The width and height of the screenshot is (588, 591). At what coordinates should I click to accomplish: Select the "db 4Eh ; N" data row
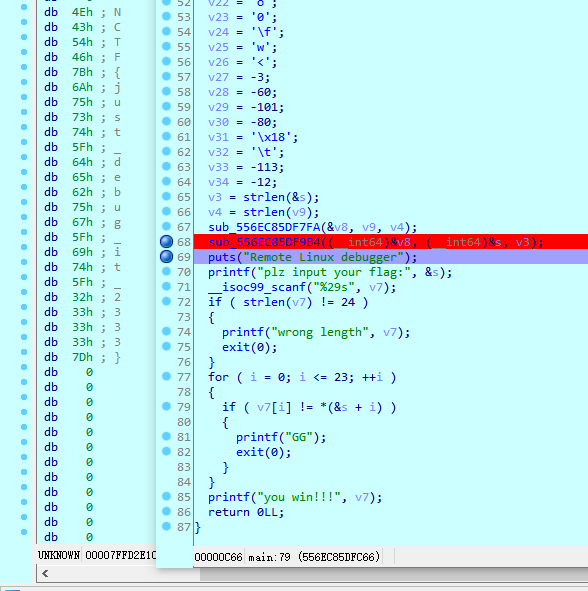pos(83,12)
